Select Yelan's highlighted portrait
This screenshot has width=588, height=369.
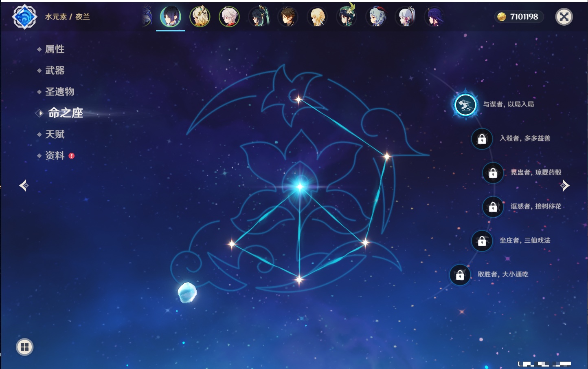171,17
